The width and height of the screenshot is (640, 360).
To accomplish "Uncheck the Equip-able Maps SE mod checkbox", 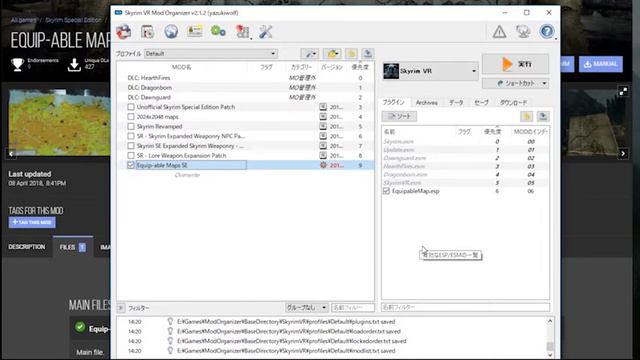I will [131, 165].
